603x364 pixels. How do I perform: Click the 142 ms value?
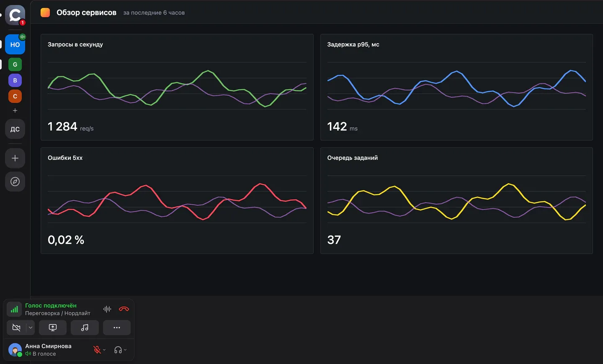pyautogui.click(x=342, y=126)
